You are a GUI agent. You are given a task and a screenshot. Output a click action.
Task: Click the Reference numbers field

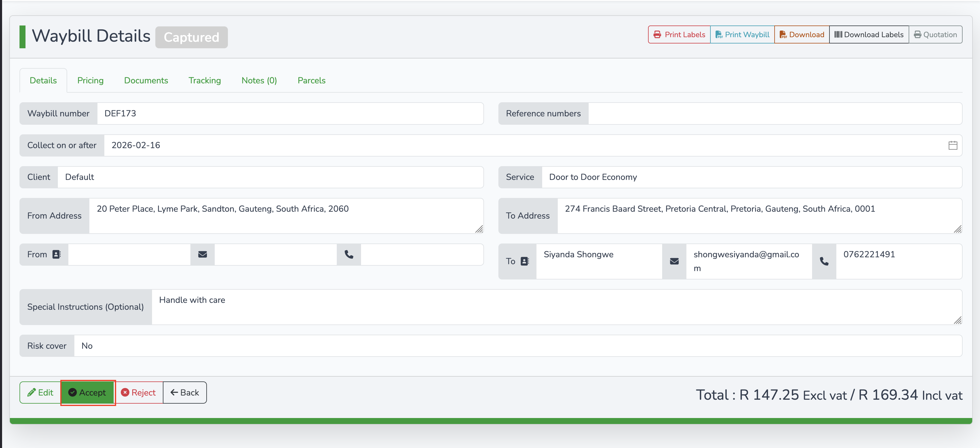pyautogui.click(x=775, y=113)
